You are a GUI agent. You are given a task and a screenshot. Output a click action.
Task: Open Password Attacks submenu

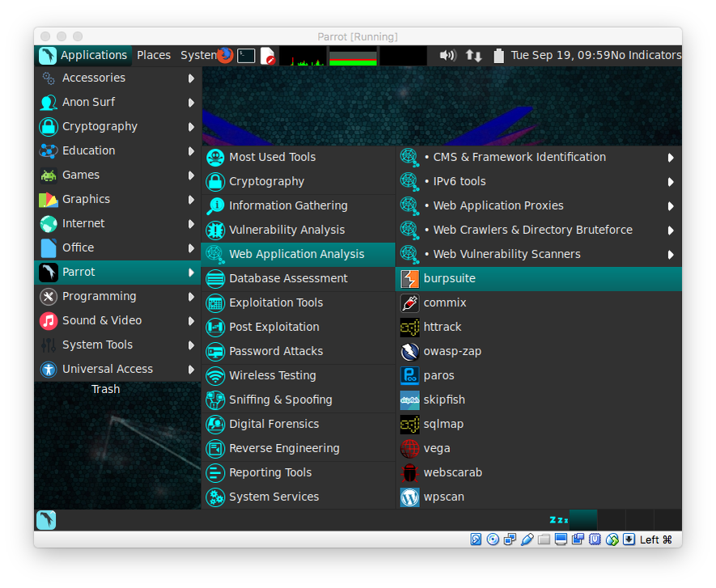coord(299,351)
